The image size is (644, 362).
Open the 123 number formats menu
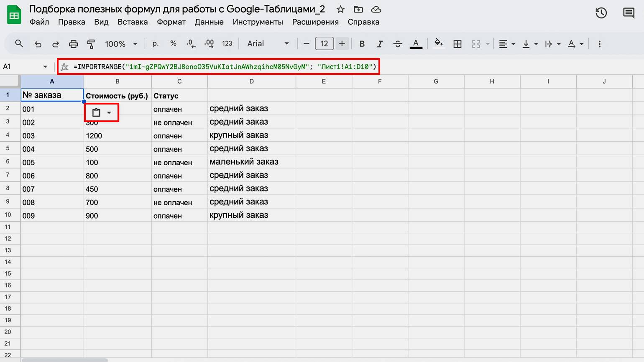[227, 43]
